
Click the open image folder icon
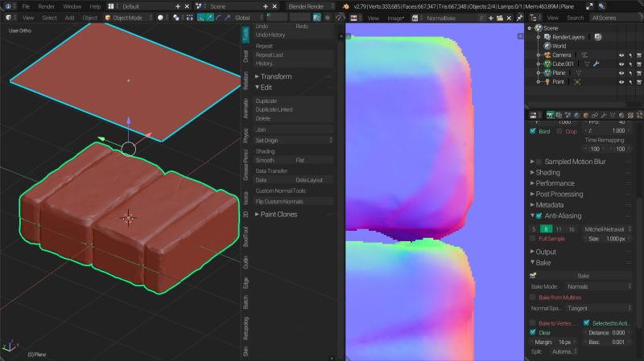coord(500,18)
